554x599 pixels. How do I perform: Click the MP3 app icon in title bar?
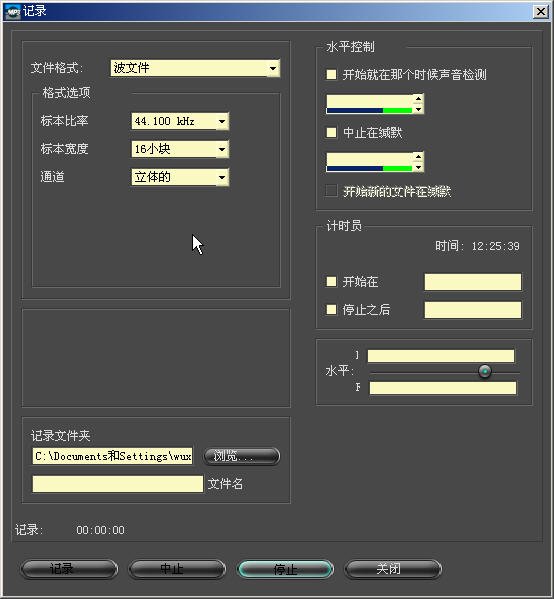coord(12,11)
